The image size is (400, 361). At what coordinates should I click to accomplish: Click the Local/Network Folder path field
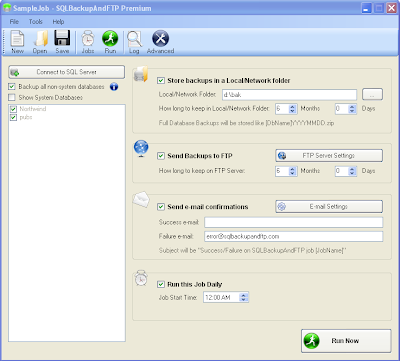tap(289, 95)
